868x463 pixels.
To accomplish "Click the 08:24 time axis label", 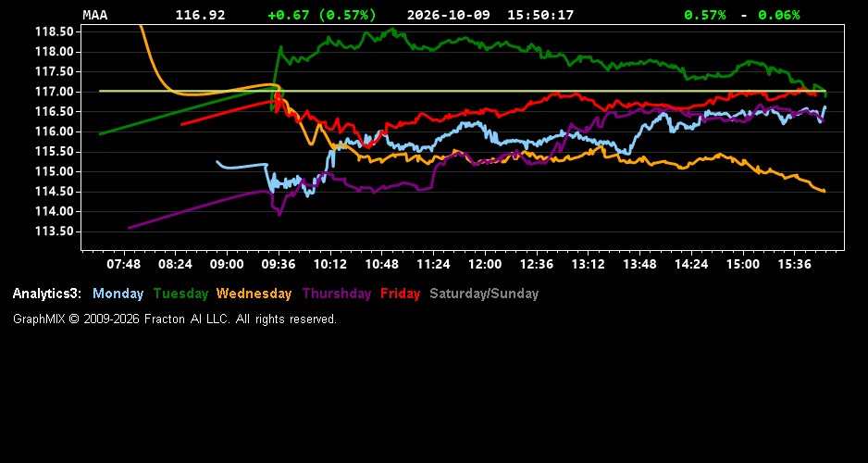I will (x=175, y=264).
